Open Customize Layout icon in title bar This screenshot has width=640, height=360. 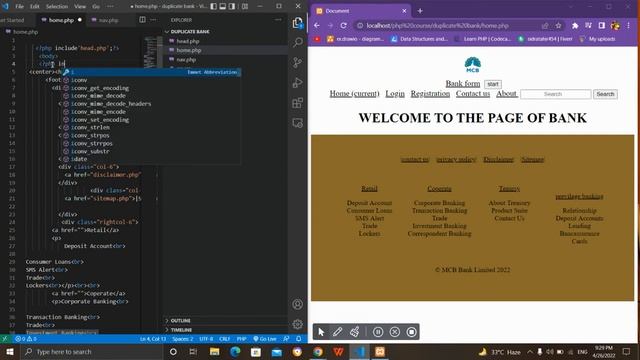245,6
